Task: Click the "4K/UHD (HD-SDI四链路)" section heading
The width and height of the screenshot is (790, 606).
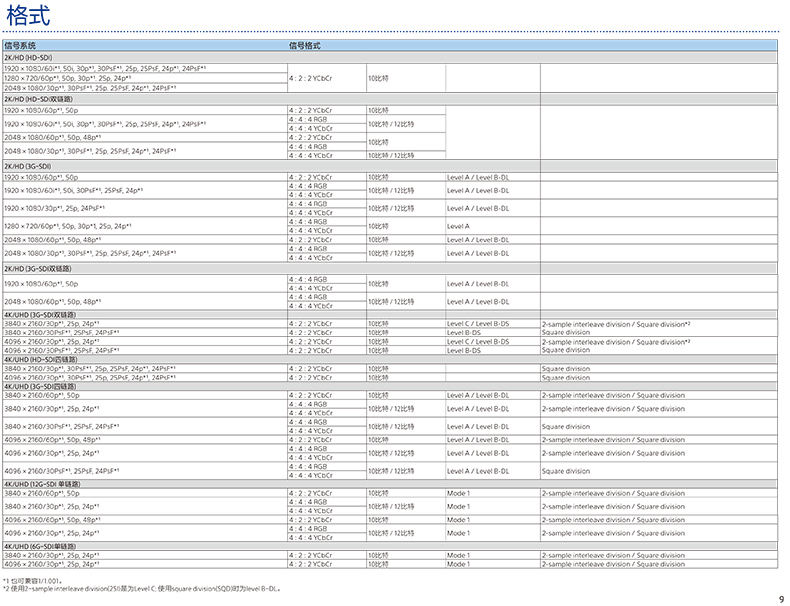Action: [41, 360]
